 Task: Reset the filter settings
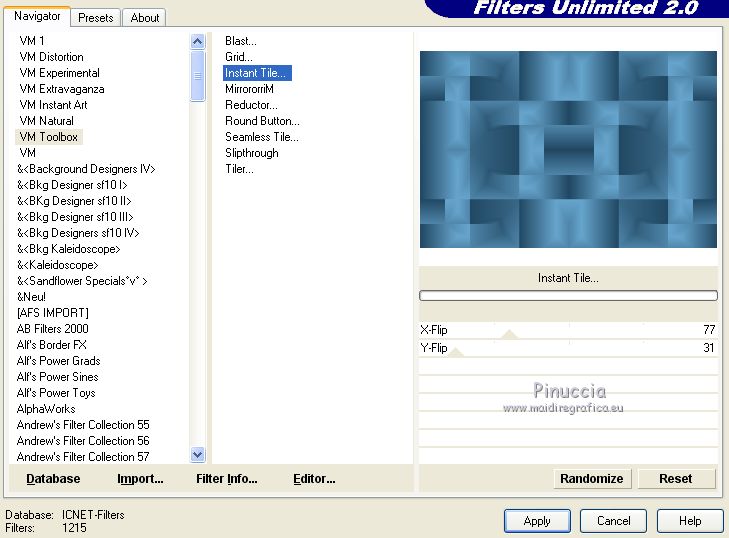click(676, 478)
